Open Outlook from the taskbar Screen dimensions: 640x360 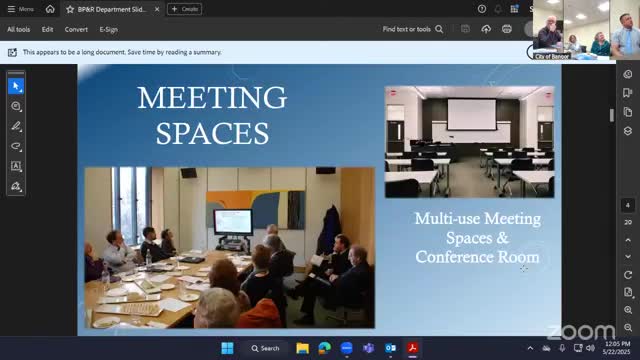(x=391, y=348)
